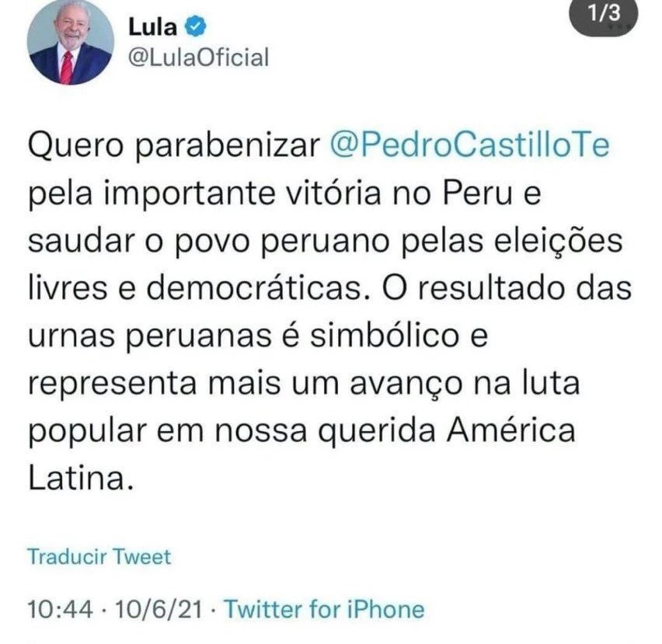Visit the @LulaOficial handle
Screen dimensions: 662x644
pyautogui.click(x=198, y=57)
